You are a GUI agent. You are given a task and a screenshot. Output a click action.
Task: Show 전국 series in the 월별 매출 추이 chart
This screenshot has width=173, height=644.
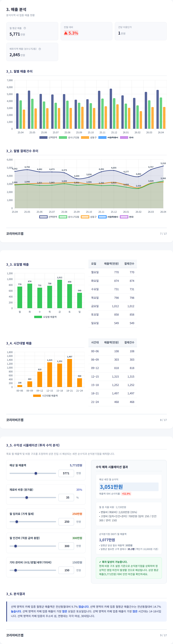pyautogui.click(x=127, y=137)
